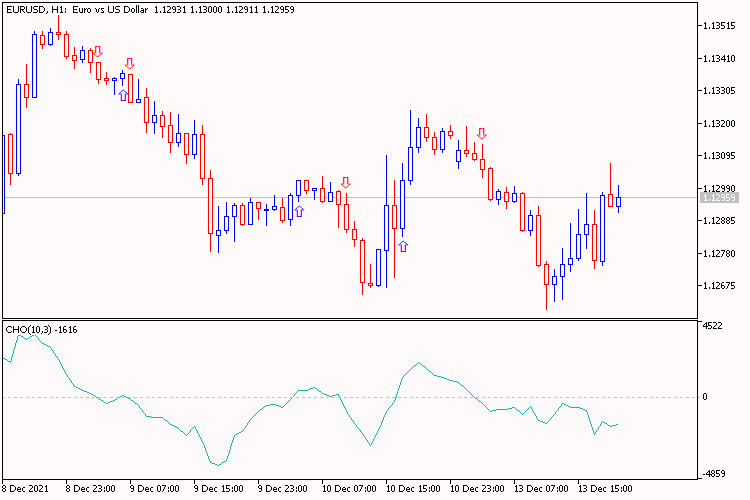Click the 9 Dec 07:00 time label
750x500 pixels.
pos(154,489)
